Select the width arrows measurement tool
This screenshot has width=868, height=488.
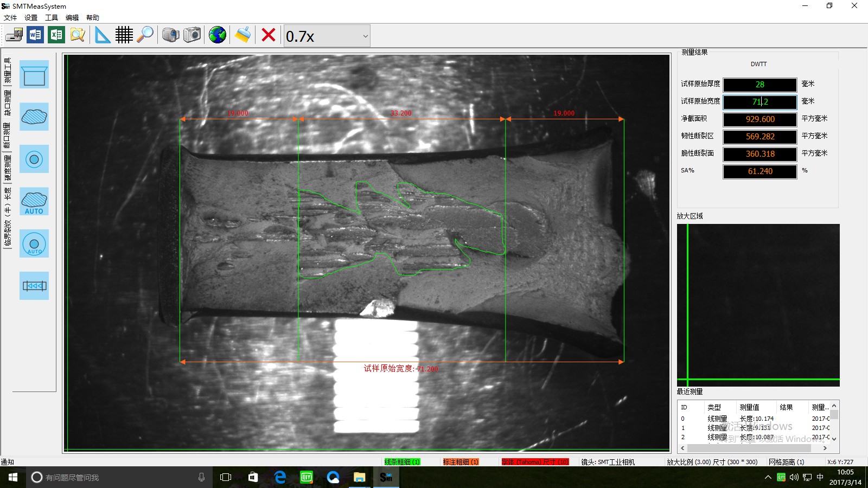[x=34, y=286]
